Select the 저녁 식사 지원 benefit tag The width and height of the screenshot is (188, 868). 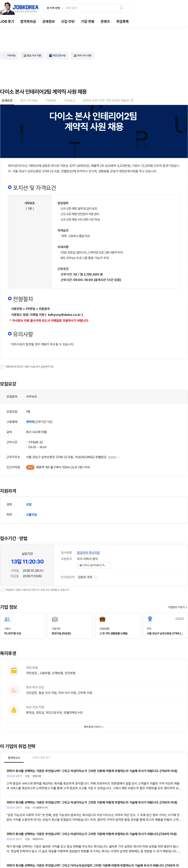point(82,56)
